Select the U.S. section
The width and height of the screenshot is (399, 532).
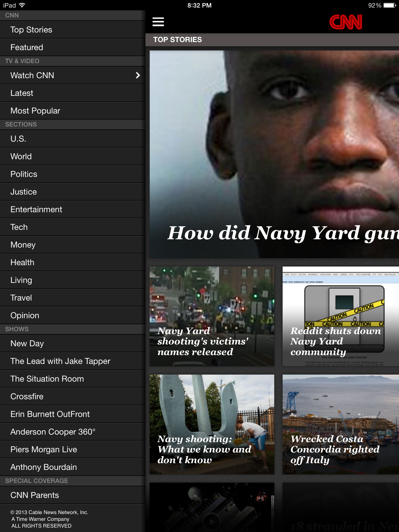72,139
